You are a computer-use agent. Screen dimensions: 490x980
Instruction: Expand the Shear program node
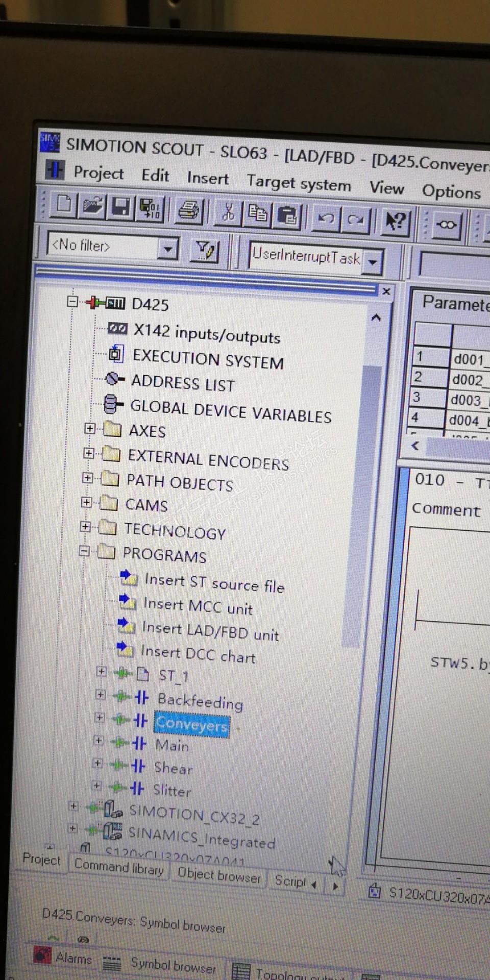pyautogui.click(x=97, y=763)
